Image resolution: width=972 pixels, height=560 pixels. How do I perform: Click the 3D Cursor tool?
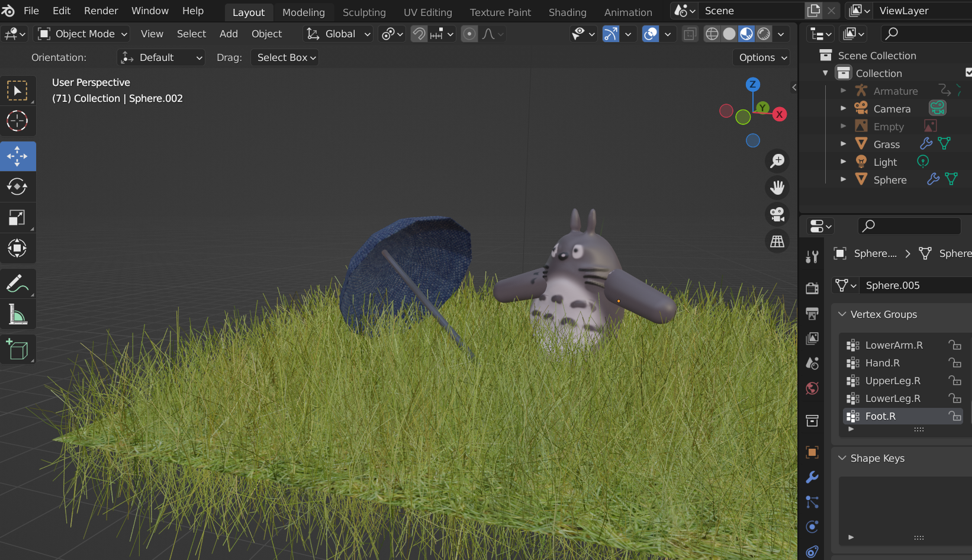coord(17,121)
